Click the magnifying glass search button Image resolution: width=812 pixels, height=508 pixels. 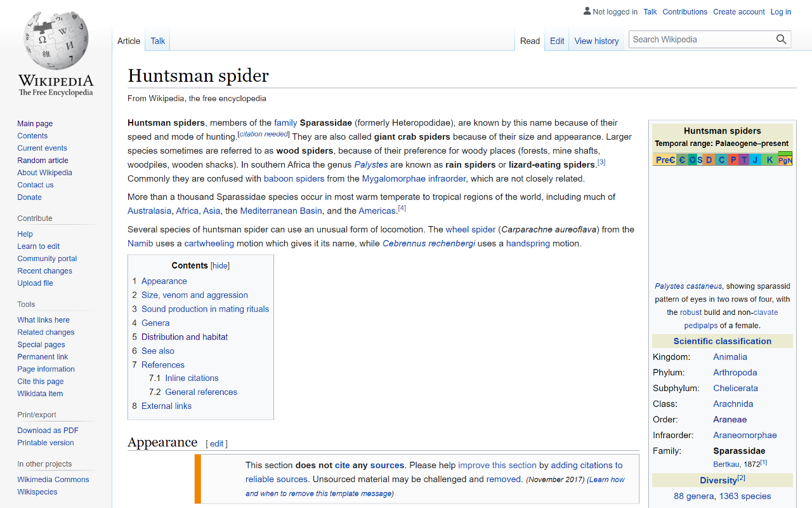(781, 39)
